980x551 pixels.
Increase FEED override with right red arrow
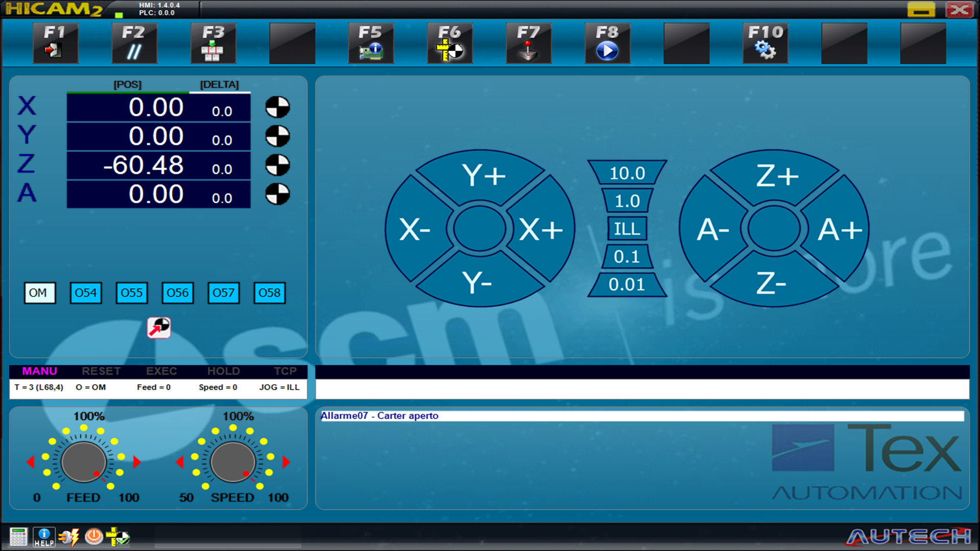137,462
